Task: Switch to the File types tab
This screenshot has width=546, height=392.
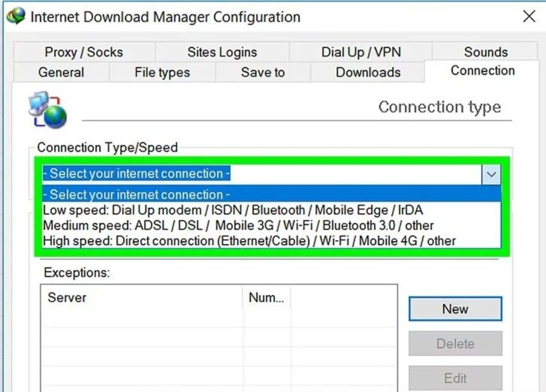Action: pos(162,72)
